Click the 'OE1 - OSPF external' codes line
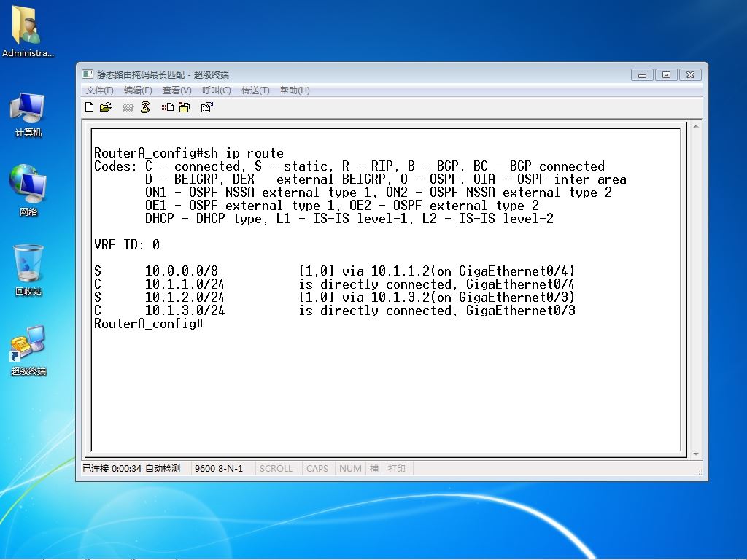 point(342,206)
